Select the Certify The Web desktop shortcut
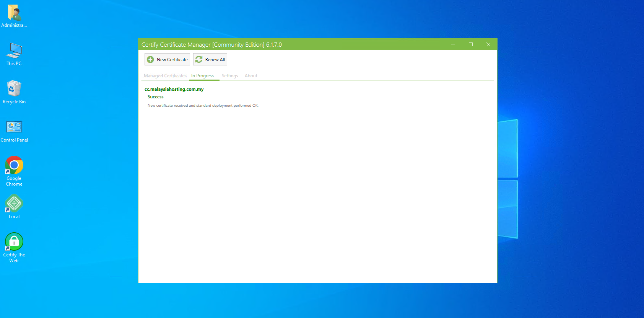644x318 pixels. [14, 248]
